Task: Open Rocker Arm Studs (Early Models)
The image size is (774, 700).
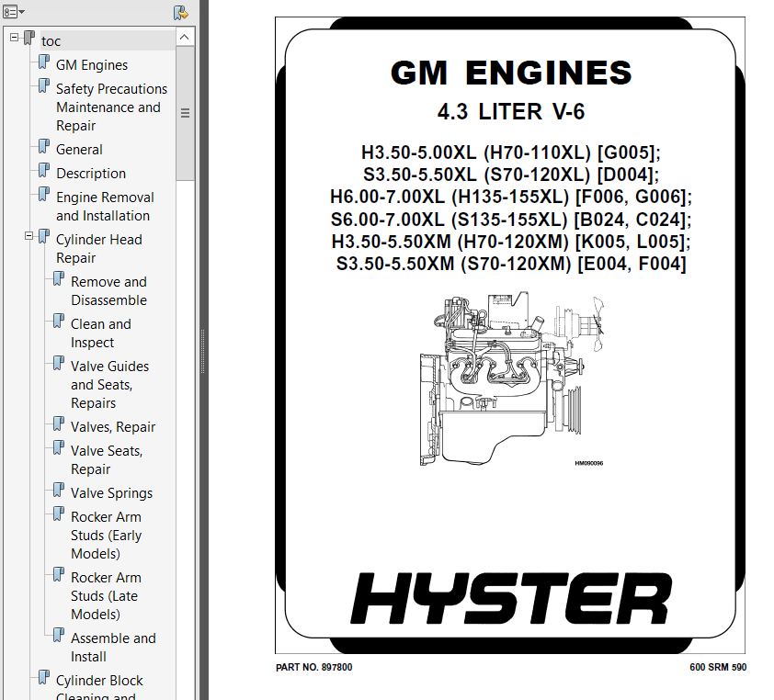Action: coord(106,536)
